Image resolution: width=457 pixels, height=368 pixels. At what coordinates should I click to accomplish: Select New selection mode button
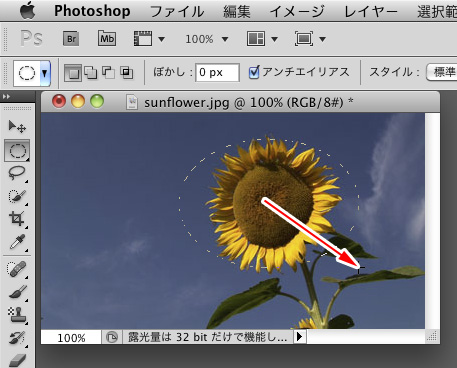(x=73, y=72)
